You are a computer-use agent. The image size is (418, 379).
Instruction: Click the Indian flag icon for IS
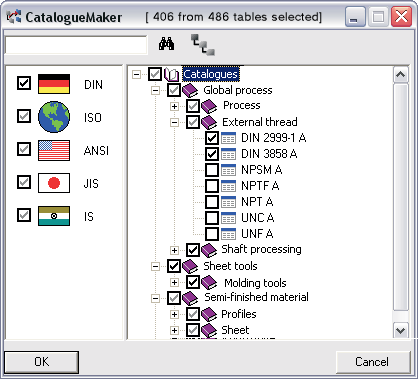point(54,216)
